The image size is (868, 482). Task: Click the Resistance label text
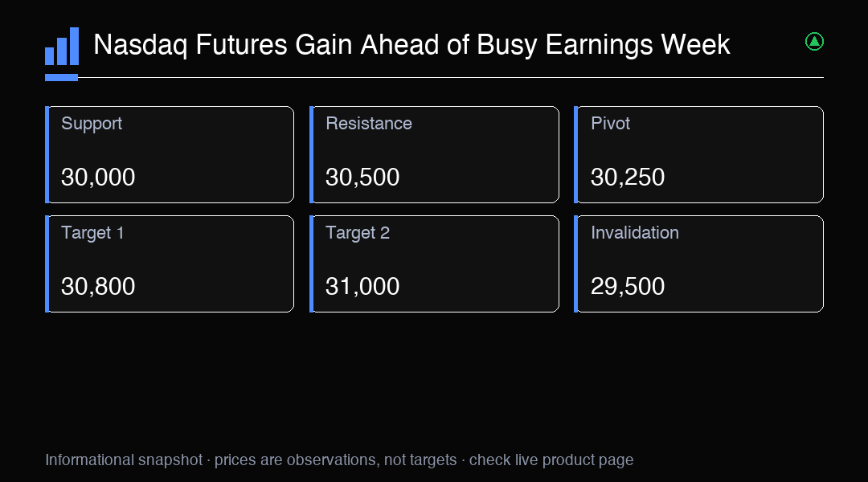(369, 124)
